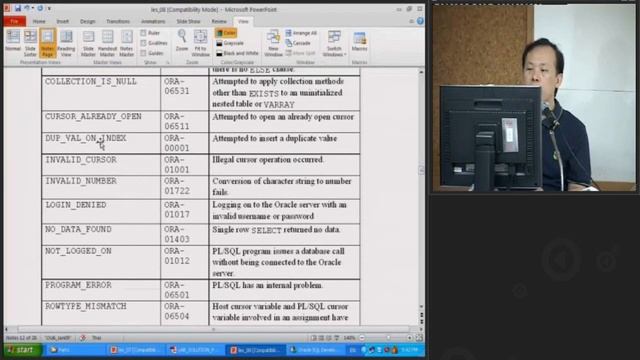Click vertical scrollbar down arrow
The width and height of the screenshot is (640, 360).
coord(421,307)
